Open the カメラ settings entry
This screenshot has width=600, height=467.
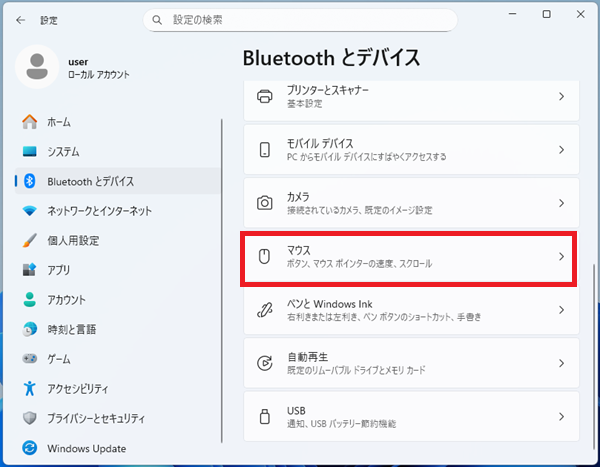point(408,203)
